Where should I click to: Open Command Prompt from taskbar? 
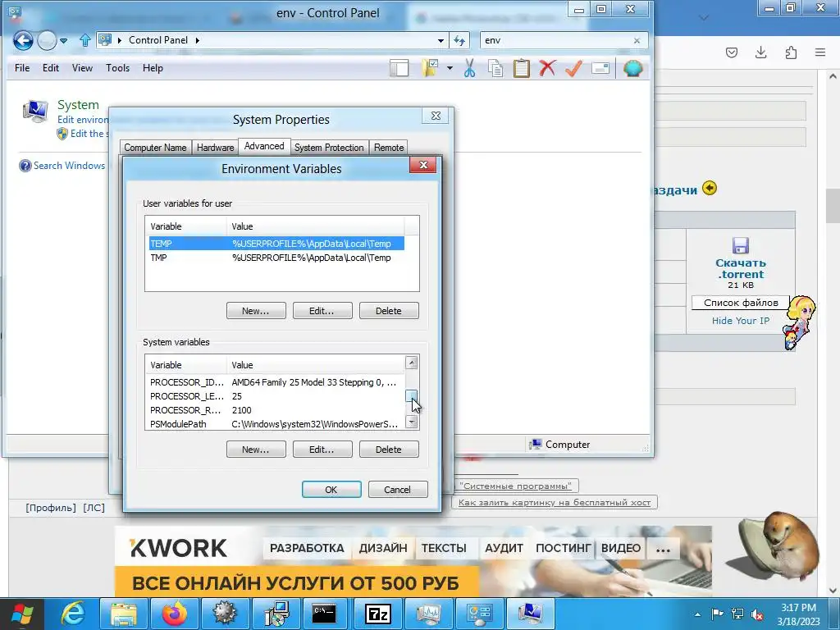pos(324,614)
